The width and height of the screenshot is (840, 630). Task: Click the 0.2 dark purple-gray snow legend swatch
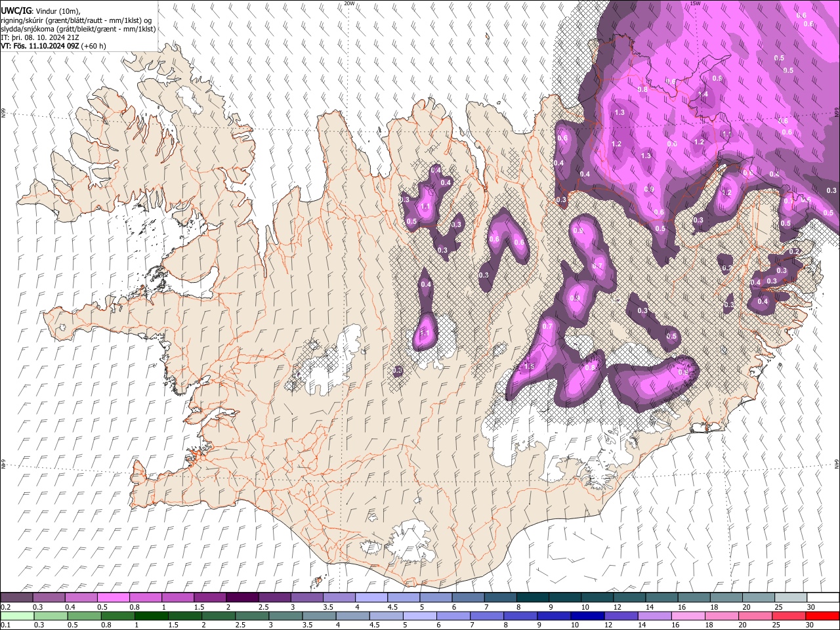[16, 597]
